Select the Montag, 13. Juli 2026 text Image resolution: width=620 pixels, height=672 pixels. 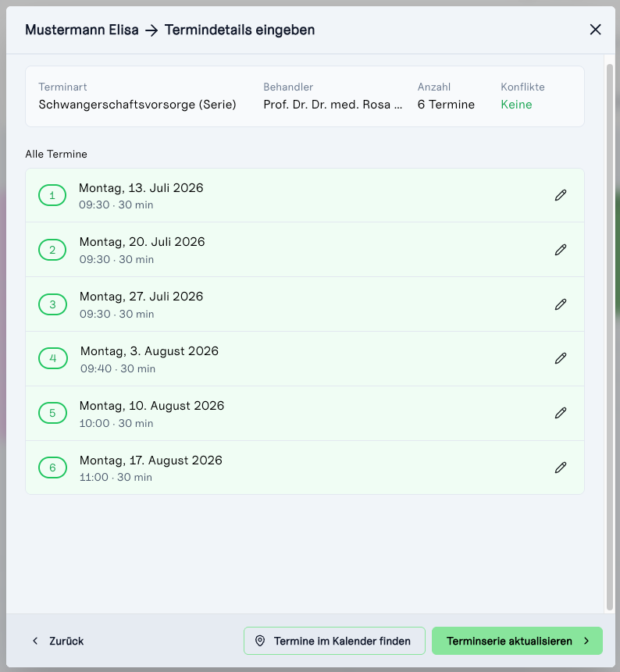[x=141, y=188]
